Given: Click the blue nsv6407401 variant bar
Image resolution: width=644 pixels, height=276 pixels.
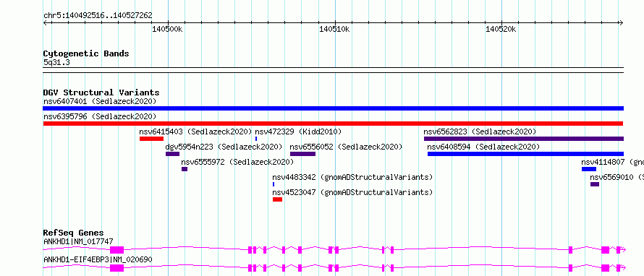Looking at the screenshot, I should pyautogui.click(x=333, y=108).
